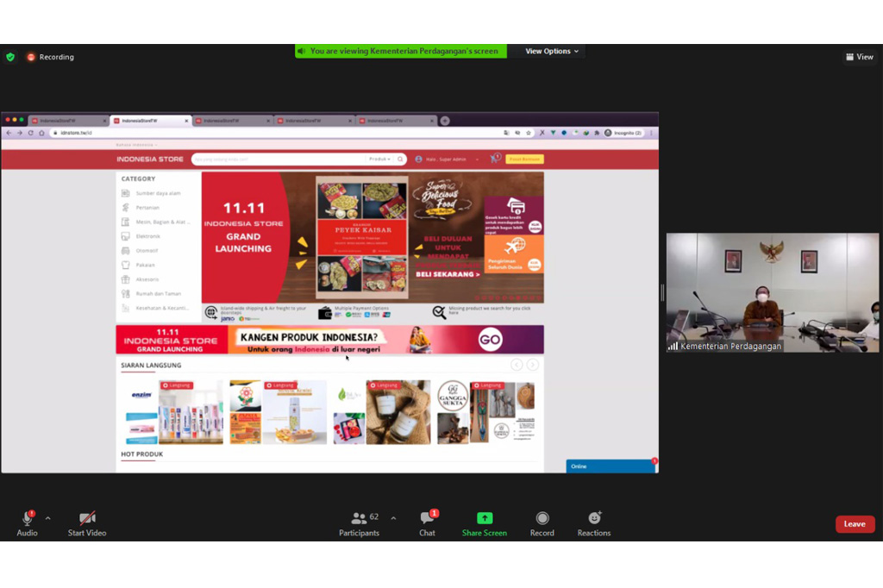
Task: Select the Kementerian Perdagangan video tile
Action: point(772,293)
